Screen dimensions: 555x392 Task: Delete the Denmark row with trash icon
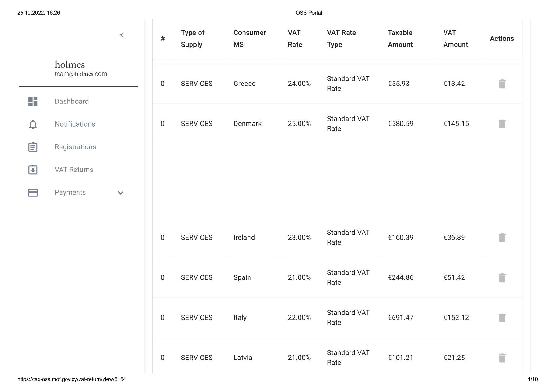[x=502, y=124]
